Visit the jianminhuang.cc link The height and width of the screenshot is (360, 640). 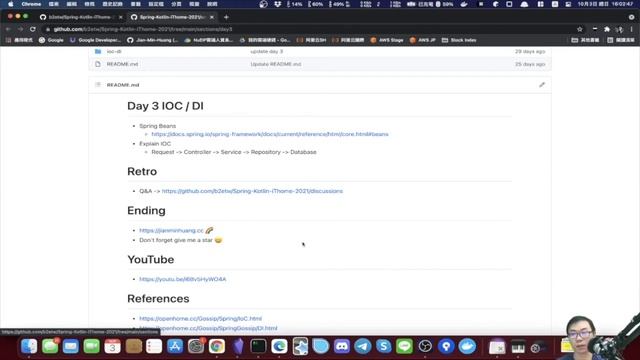(171, 230)
